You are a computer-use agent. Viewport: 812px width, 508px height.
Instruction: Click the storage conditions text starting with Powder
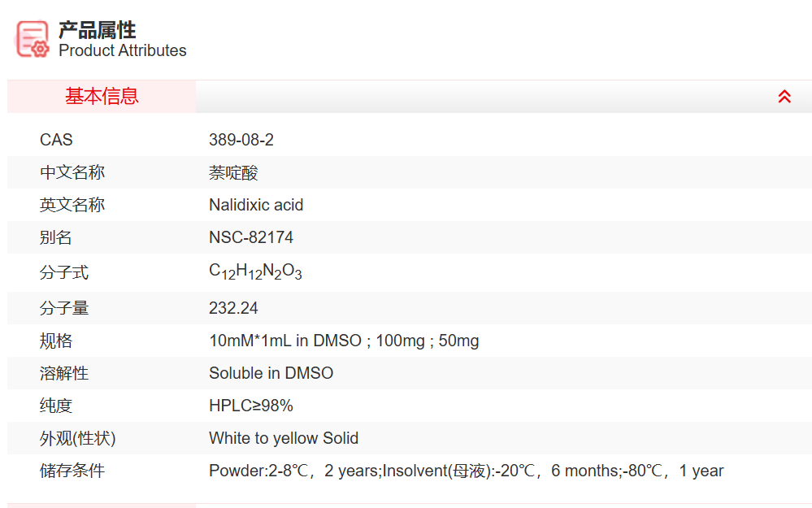click(x=466, y=471)
